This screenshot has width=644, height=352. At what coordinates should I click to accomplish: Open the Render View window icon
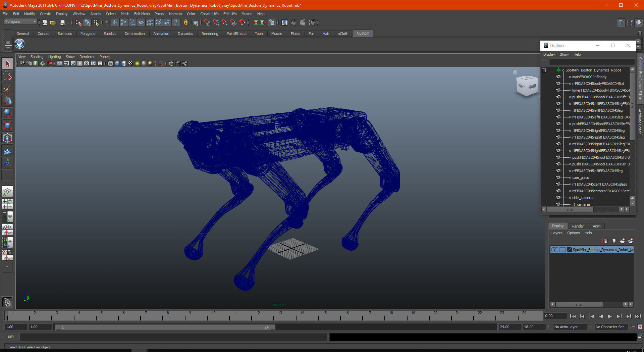coord(284,22)
